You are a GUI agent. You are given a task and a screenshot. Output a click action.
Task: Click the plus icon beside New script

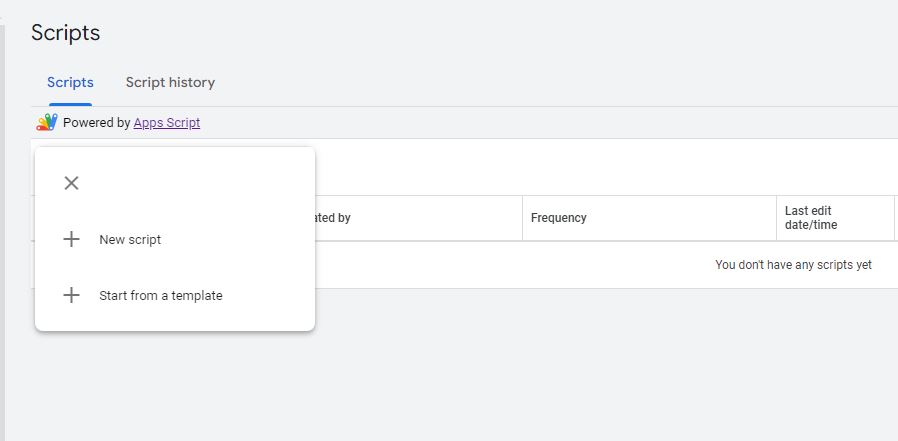71,239
